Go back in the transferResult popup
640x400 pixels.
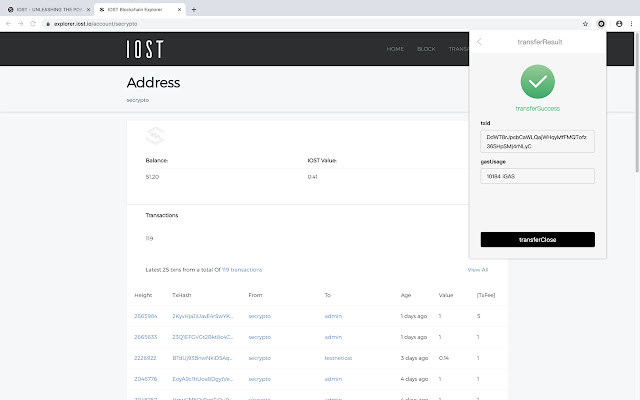coord(479,42)
